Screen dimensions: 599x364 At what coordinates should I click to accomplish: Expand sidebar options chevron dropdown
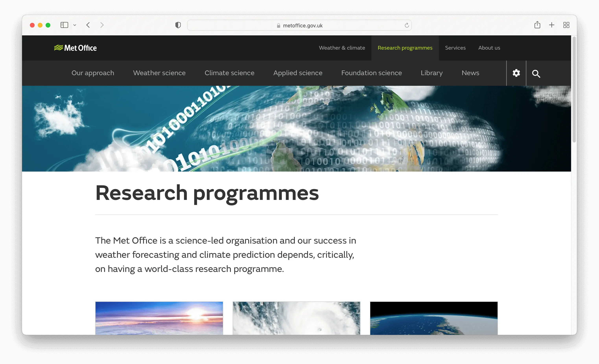pos(75,25)
